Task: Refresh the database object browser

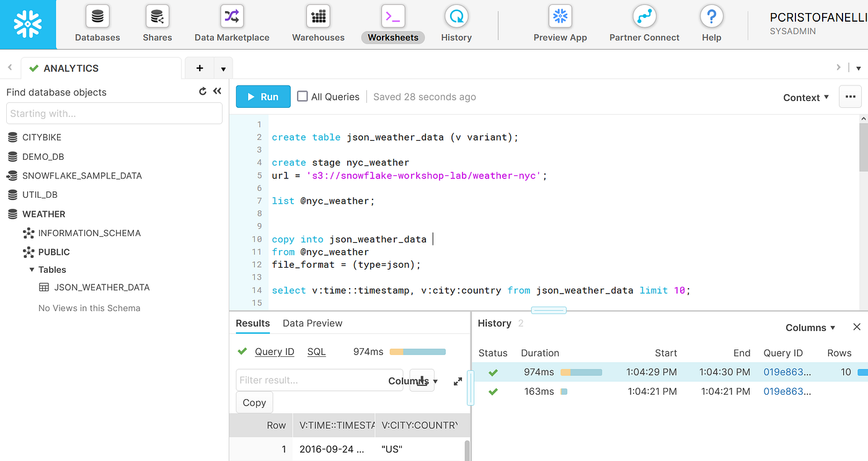Action: 202,91
